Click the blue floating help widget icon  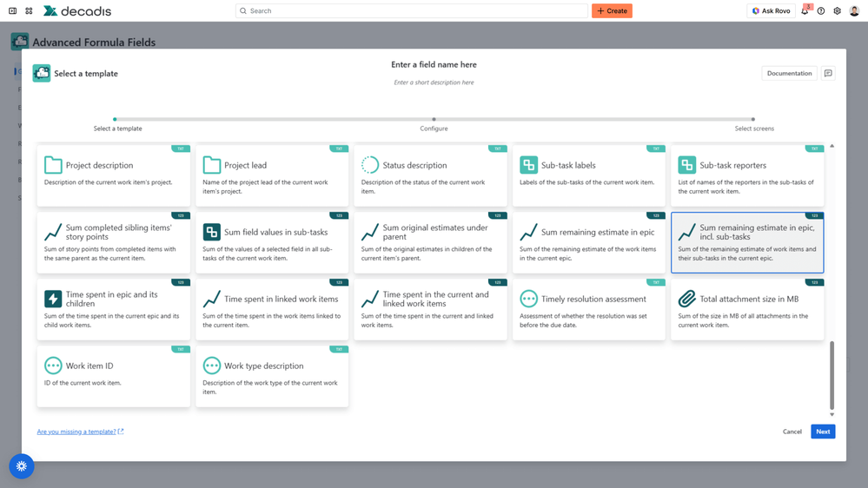tap(22, 466)
